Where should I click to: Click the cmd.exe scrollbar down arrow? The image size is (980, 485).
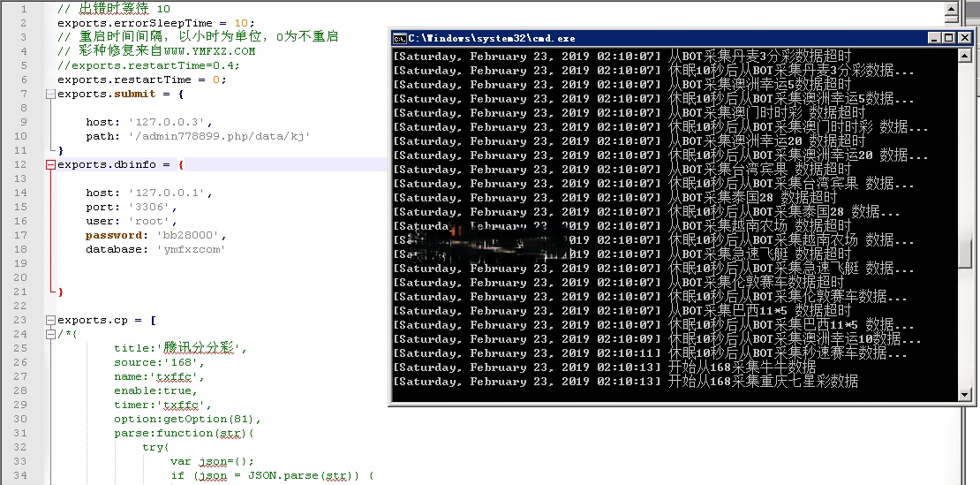[964, 394]
